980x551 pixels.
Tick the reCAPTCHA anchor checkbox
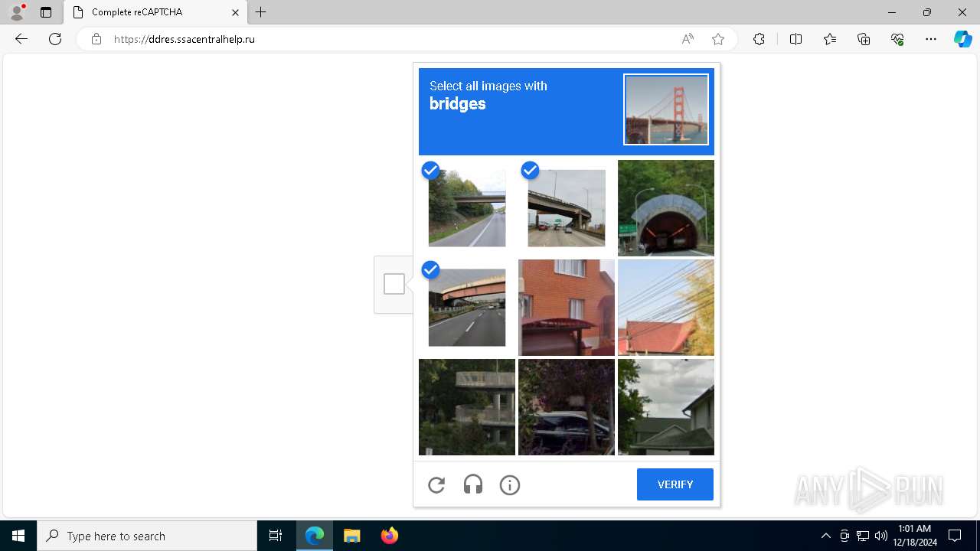(x=394, y=284)
